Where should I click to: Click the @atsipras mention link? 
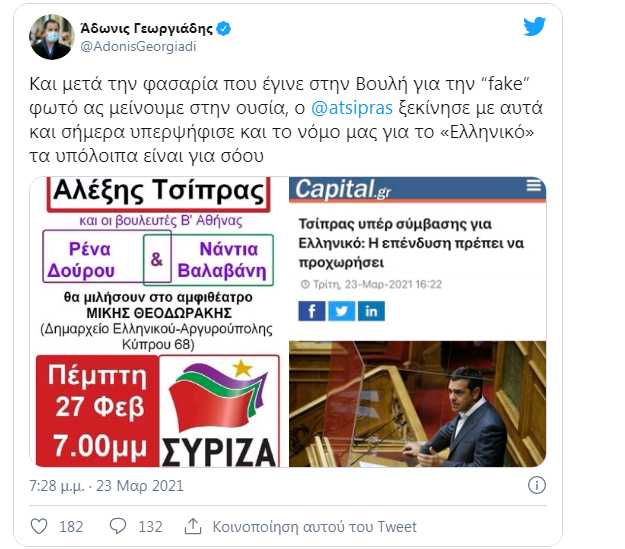click(352, 108)
